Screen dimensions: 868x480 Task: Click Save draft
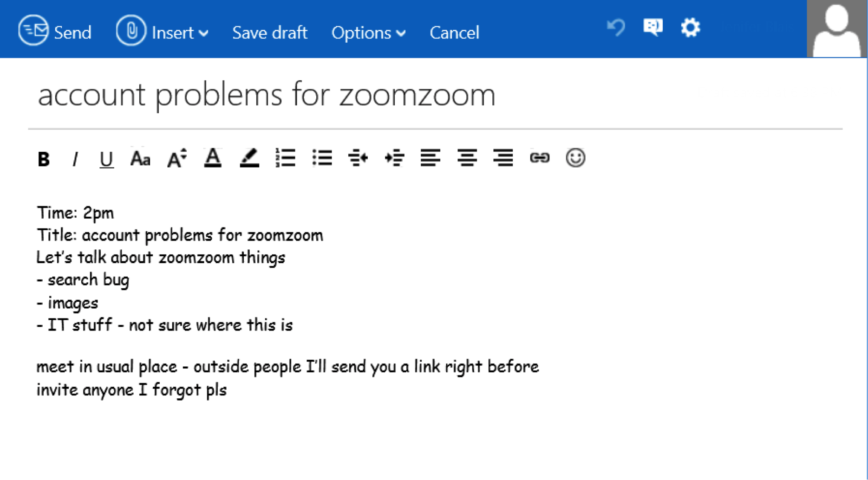tap(270, 32)
